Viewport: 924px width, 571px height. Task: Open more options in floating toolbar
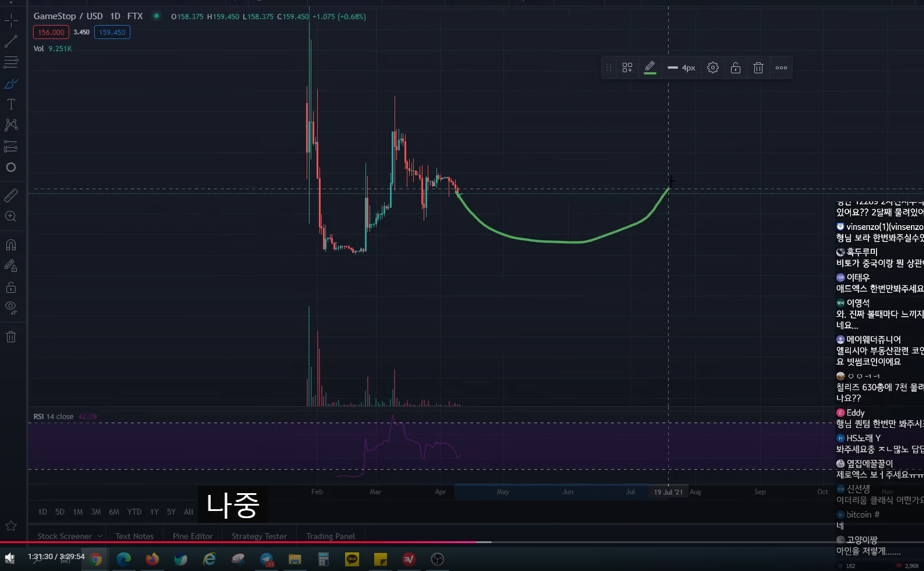781,68
